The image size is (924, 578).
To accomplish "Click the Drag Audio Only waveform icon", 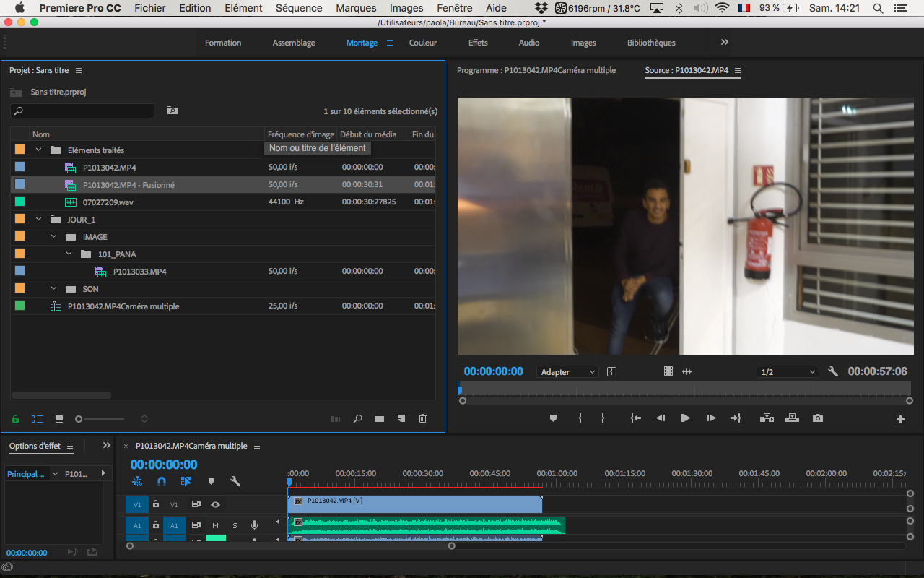I will coord(687,371).
